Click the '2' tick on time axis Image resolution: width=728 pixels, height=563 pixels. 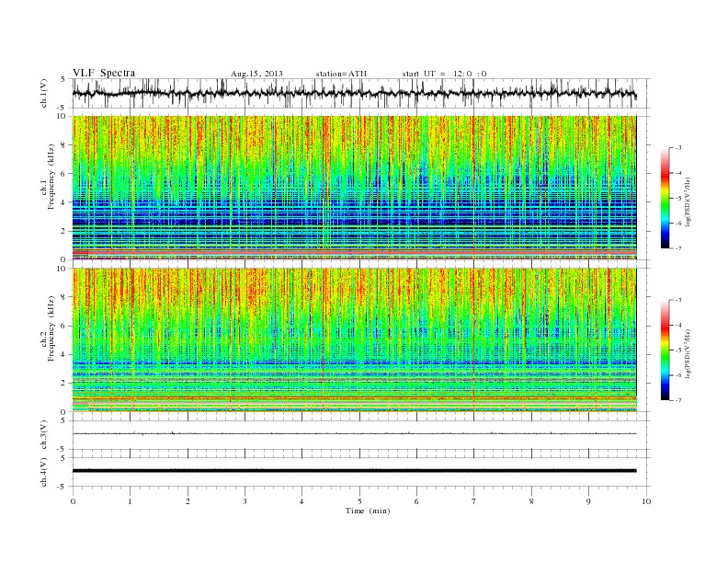coord(188,501)
